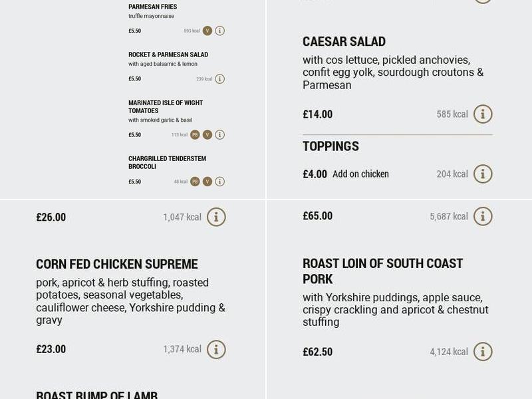This screenshot has width=532, height=399.
Task: Select the PB plant-based badge on Marinated Tomatoes
Action: coord(194,135)
